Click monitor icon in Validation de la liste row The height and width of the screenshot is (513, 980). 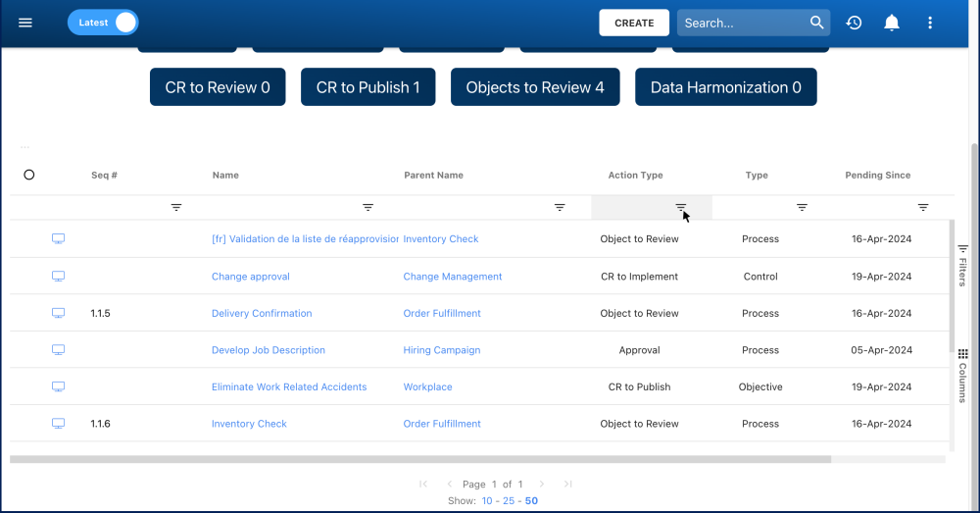pos(58,239)
